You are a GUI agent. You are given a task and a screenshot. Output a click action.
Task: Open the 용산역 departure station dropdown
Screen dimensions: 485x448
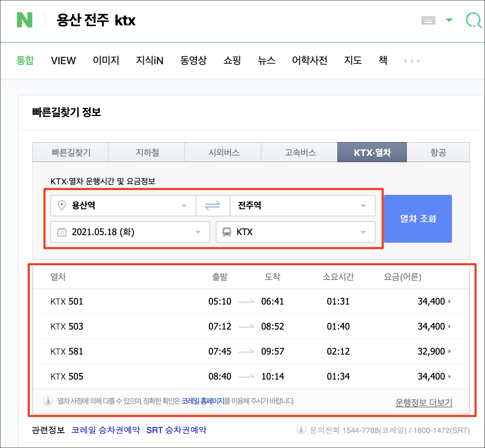123,206
